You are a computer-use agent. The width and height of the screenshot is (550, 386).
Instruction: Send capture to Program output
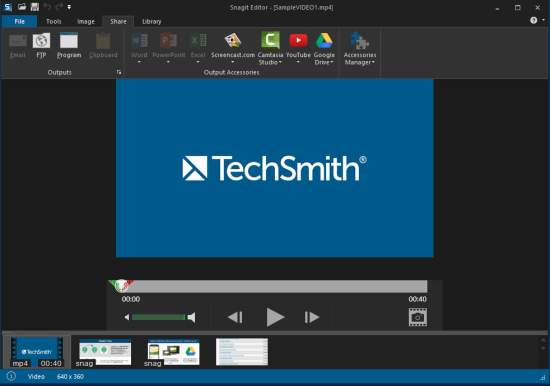(69, 46)
